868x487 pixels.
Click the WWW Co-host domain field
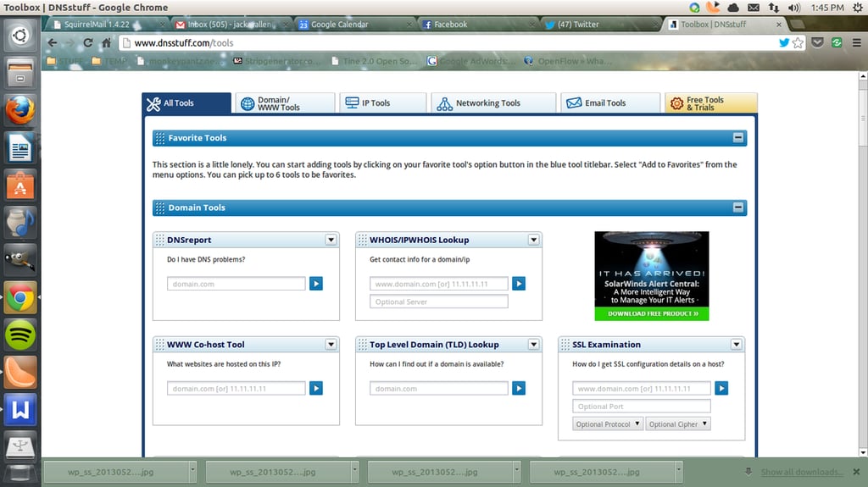pyautogui.click(x=236, y=389)
